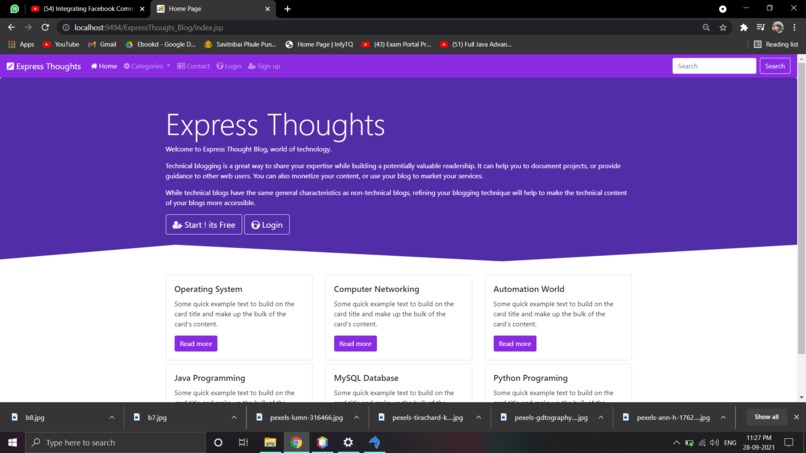Read more on Computer Networking card
Viewport: 806px width, 453px height.
(355, 343)
